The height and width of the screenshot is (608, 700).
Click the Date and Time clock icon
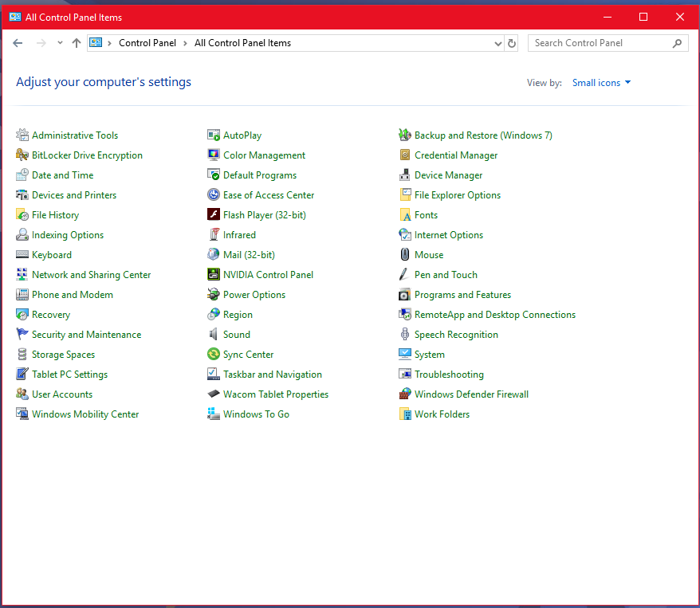pos(22,175)
